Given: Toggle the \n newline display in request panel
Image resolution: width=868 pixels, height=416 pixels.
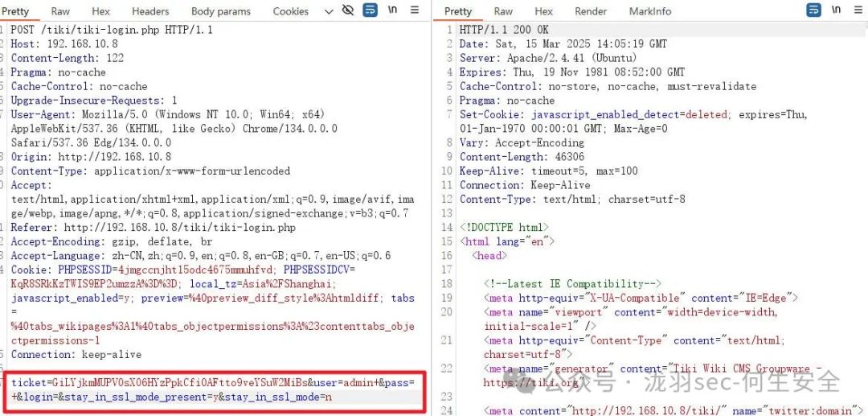Looking at the screenshot, I should tap(392, 10).
